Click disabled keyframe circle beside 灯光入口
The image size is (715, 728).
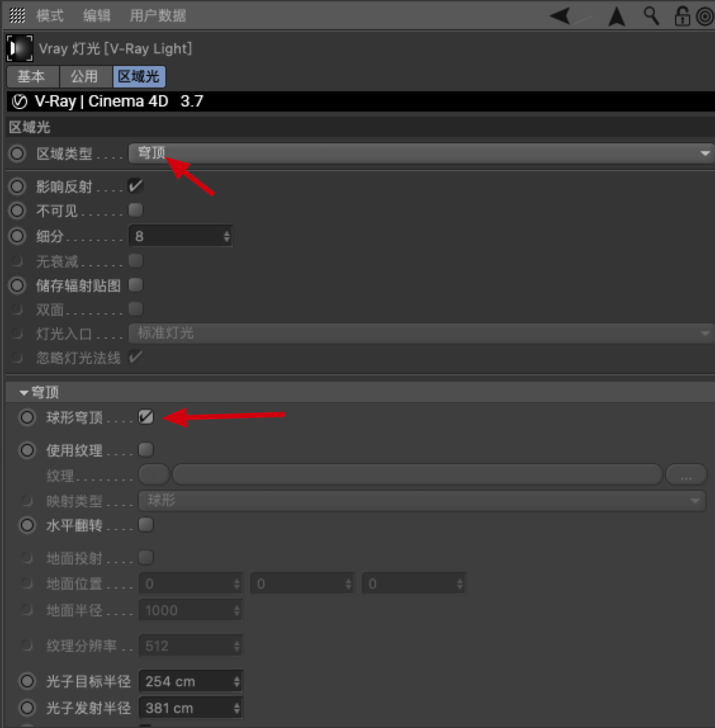[17, 333]
